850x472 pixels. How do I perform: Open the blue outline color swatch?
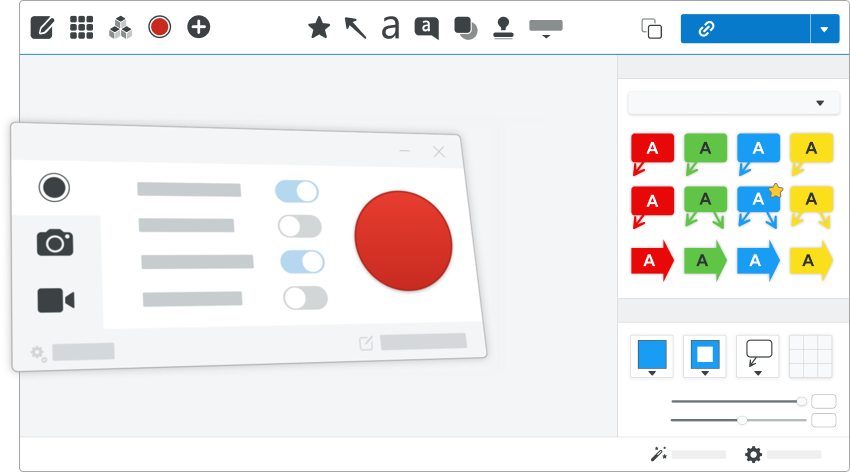click(x=705, y=356)
